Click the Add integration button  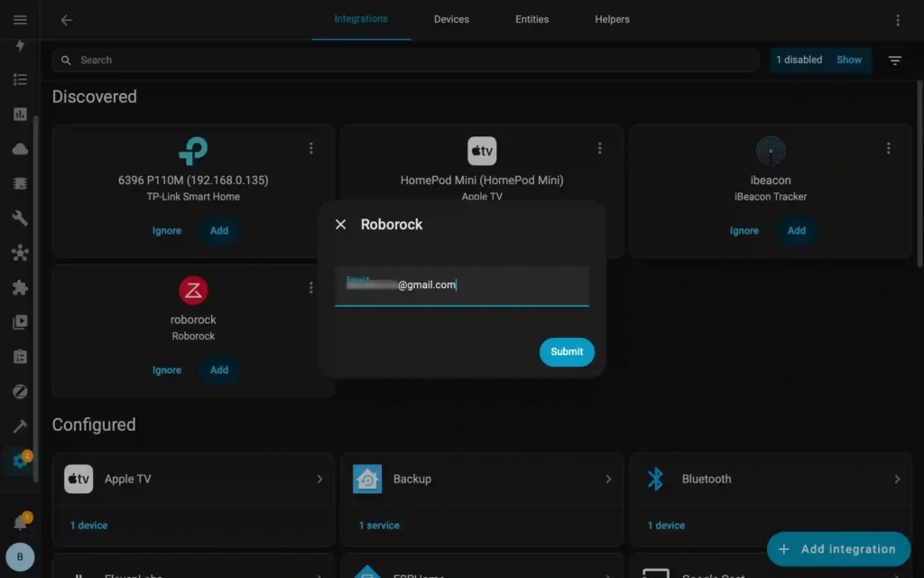838,548
